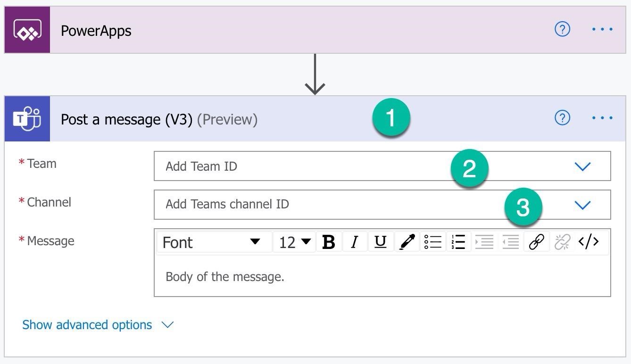Image resolution: width=631 pixels, height=364 pixels.
Task: Toggle underline formatting in message editor
Action: point(380,242)
